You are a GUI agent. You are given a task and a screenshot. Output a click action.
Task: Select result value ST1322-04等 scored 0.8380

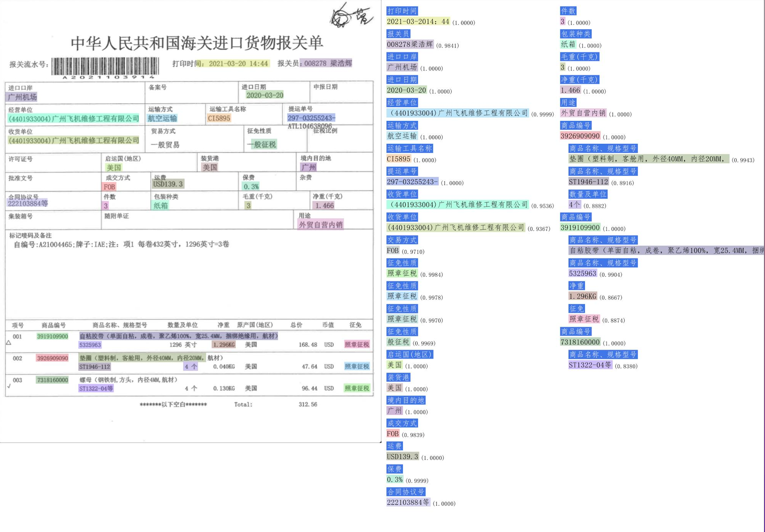[590, 365]
